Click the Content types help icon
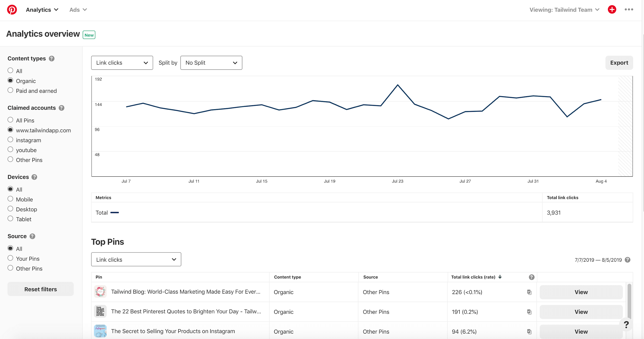Viewport: 644px width, 339px height. click(52, 59)
